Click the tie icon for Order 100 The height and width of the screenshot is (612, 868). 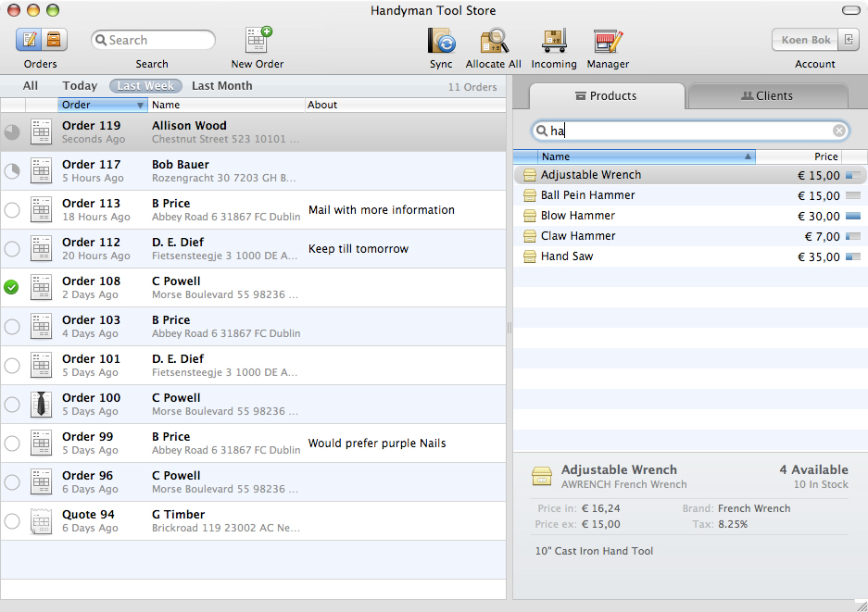[x=41, y=404]
